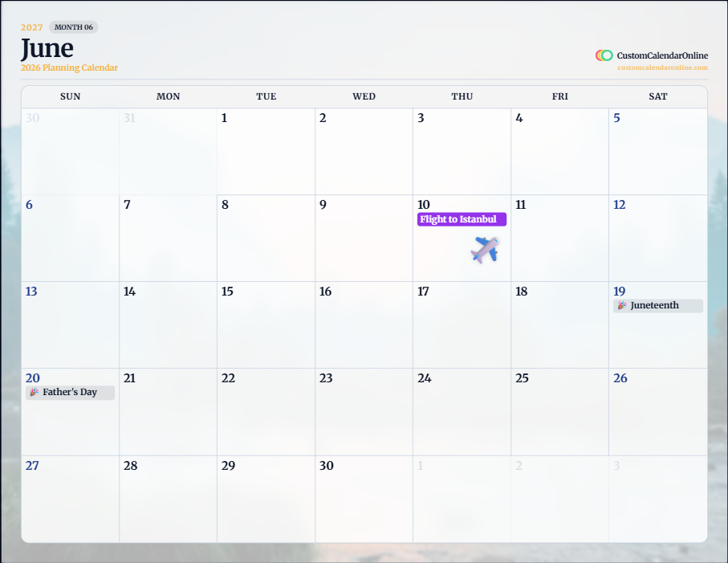Follow the customcalendaronline.com link
Screen dimensions: 728x563
[x=662, y=67]
